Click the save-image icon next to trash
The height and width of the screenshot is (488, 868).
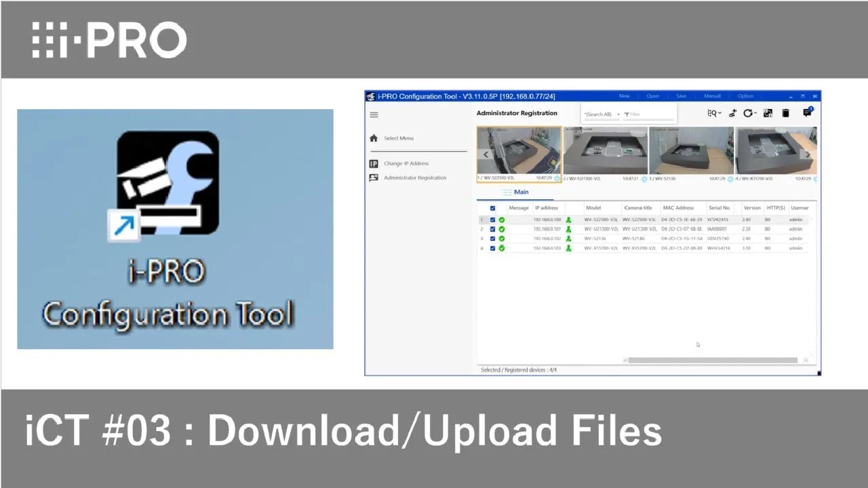(768, 113)
